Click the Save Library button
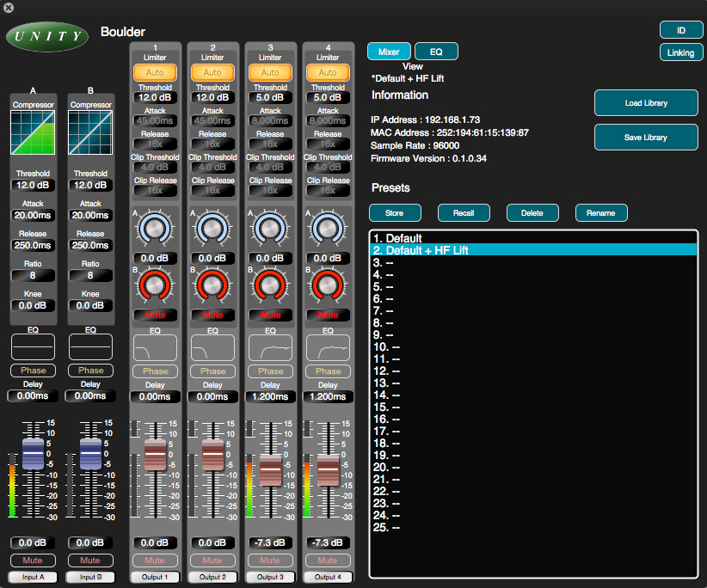Viewport: 707px width, 588px height. [x=646, y=137]
